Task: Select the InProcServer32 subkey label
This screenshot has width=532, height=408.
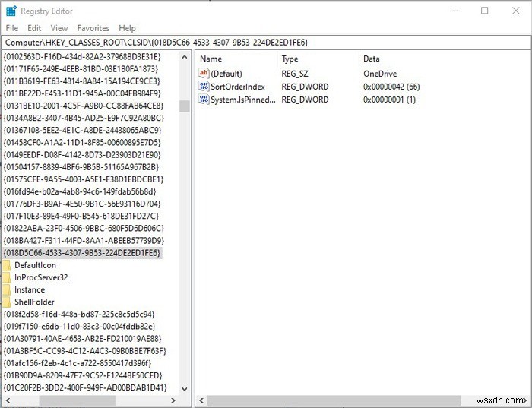Action: [41, 277]
